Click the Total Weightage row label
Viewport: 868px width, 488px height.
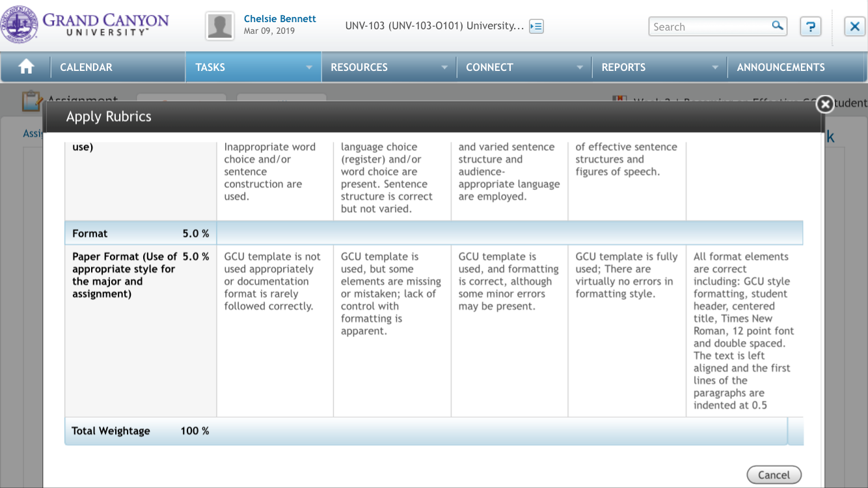click(111, 431)
